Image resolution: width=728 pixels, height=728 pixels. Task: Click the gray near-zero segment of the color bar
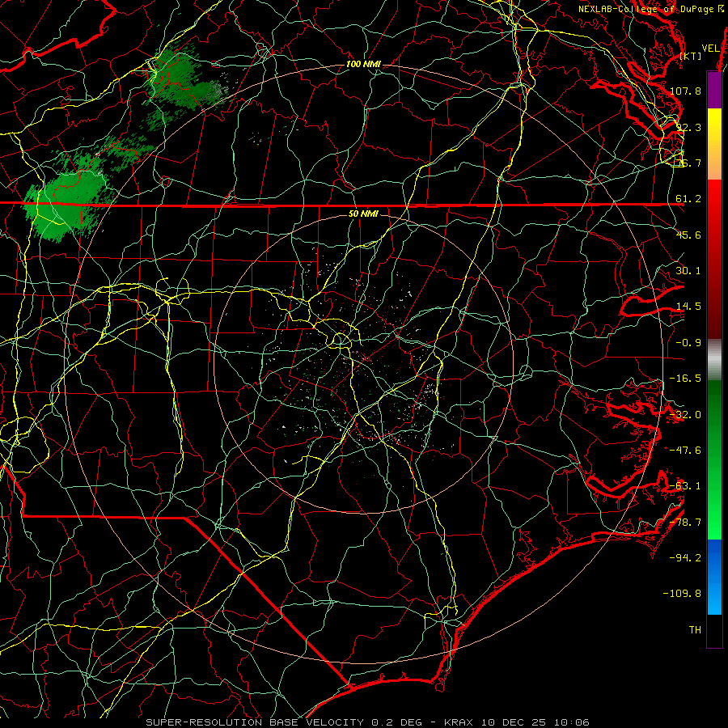click(x=714, y=360)
